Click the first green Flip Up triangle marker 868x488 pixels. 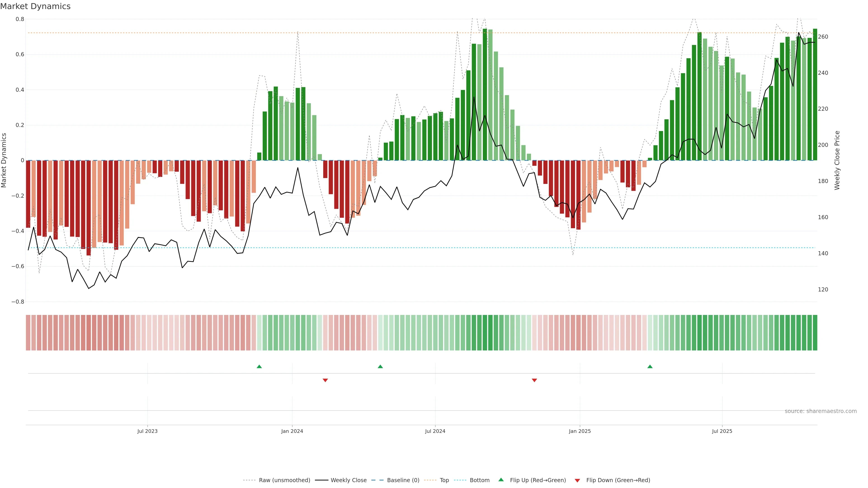(259, 366)
